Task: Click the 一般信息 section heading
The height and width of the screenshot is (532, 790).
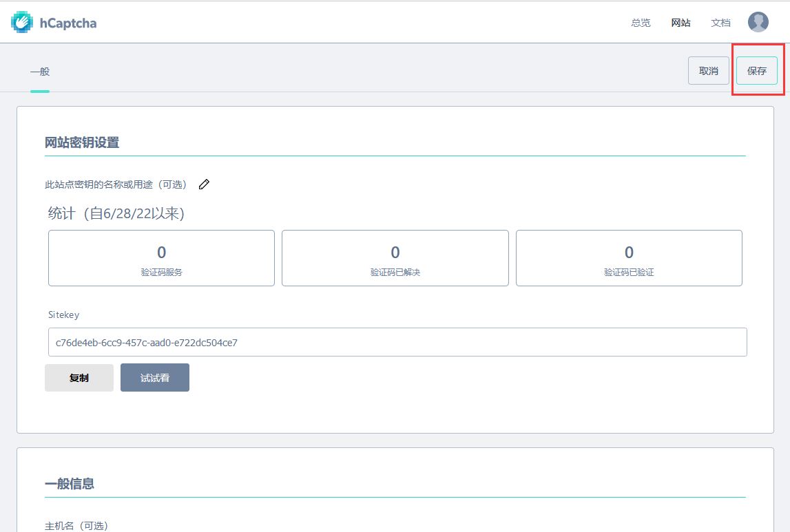Action: [70, 484]
